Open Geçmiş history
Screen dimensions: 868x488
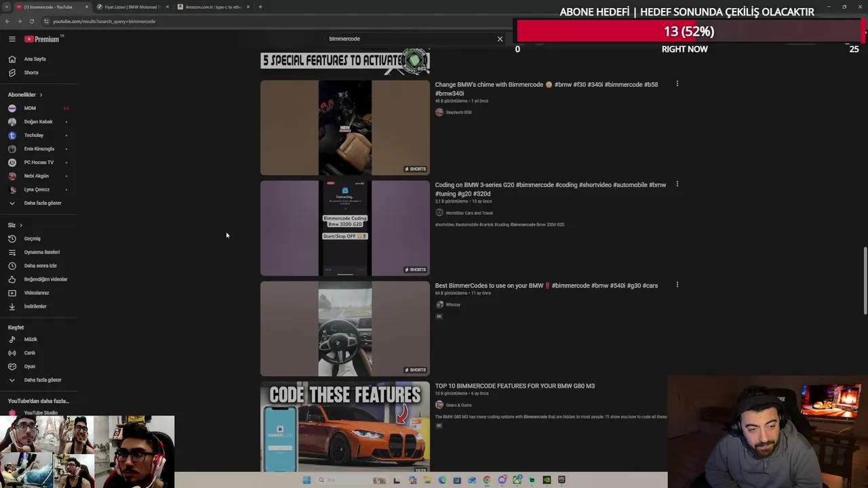point(32,239)
